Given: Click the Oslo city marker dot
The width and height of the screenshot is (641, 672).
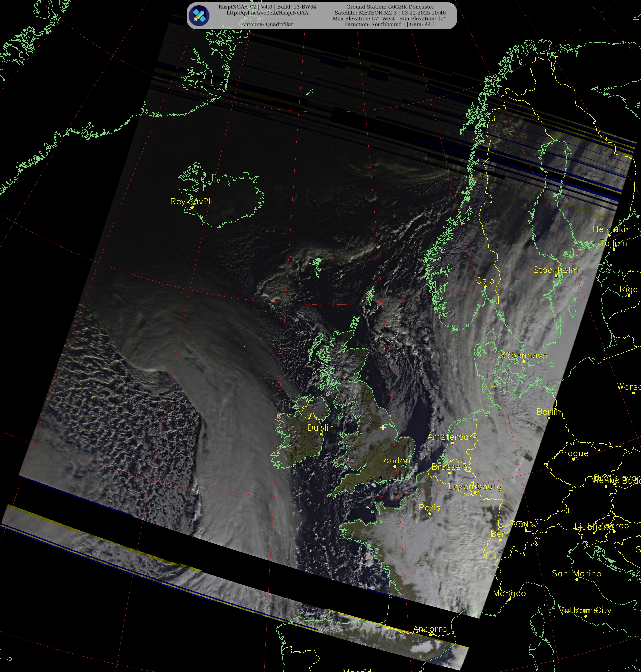Looking at the screenshot, I should point(485,287).
